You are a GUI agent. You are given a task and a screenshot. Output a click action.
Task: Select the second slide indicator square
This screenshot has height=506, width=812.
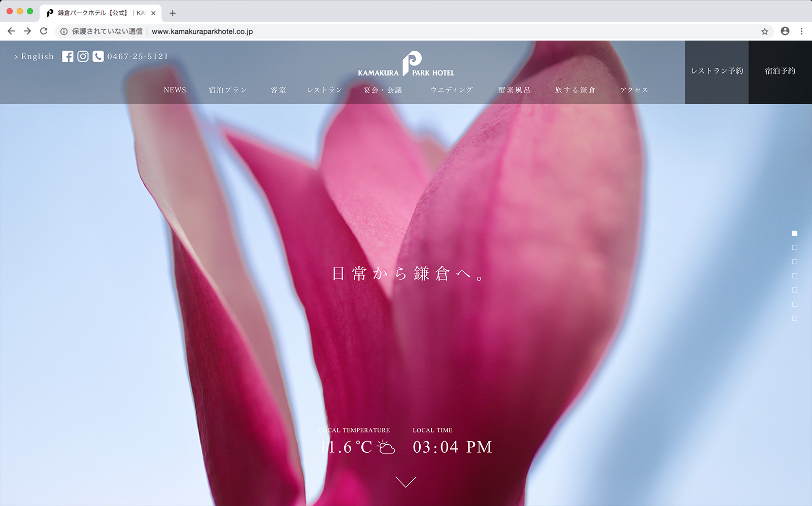point(795,247)
